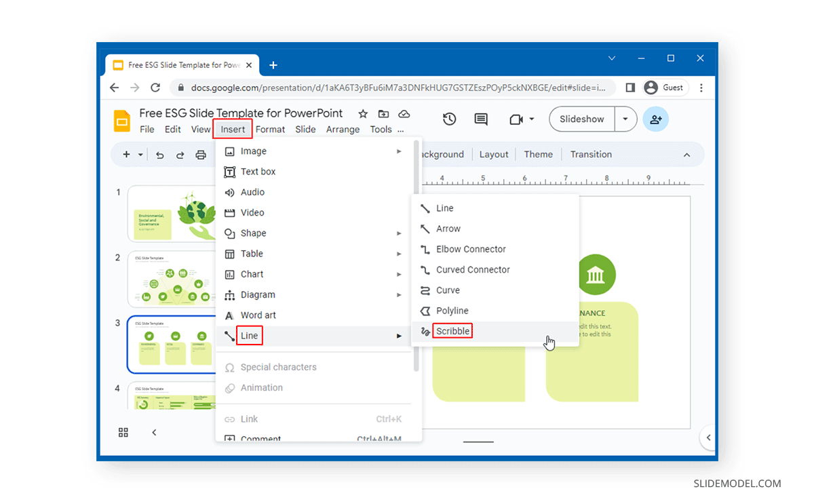Collapse the slide filmstrip via left chevron
Viewport: 814px width, 504px height.
point(154,432)
